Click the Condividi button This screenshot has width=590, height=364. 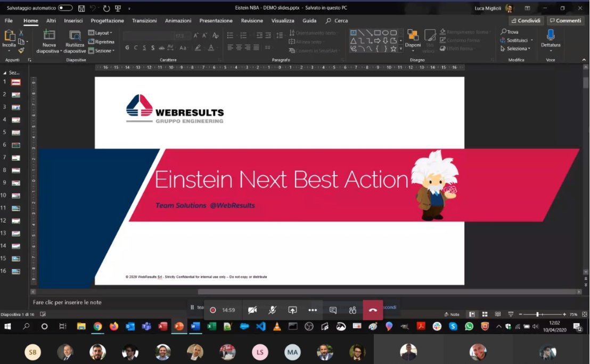coord(526,21)
